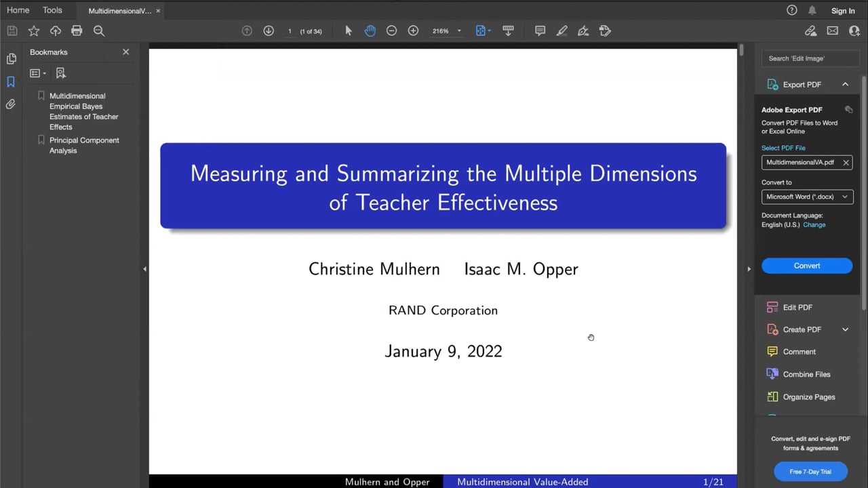Viewport: 868px width, 488px height.
Task: Add a sticky note comment
Action: tap(540, 30)
